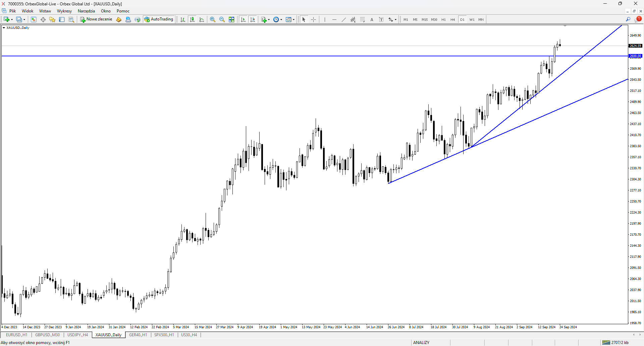644x346 pixels.
Task: Select the 2600.00 horizontal line label
Action: 635,56
